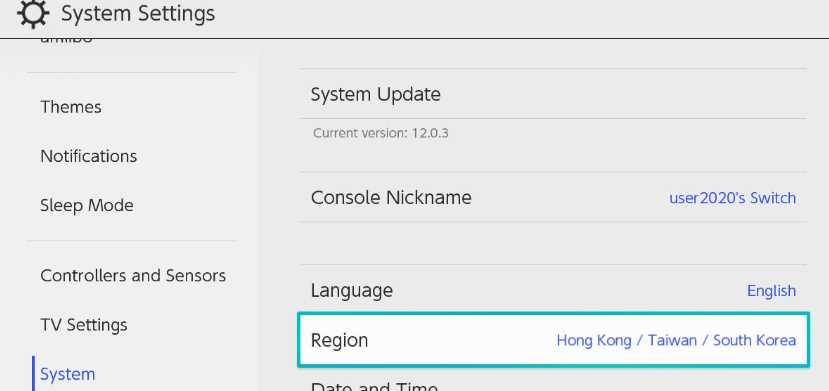Viewport: 829px width, 391px height.
Task: Open Sleep Mode settings
Action: (x=87, y=206)
